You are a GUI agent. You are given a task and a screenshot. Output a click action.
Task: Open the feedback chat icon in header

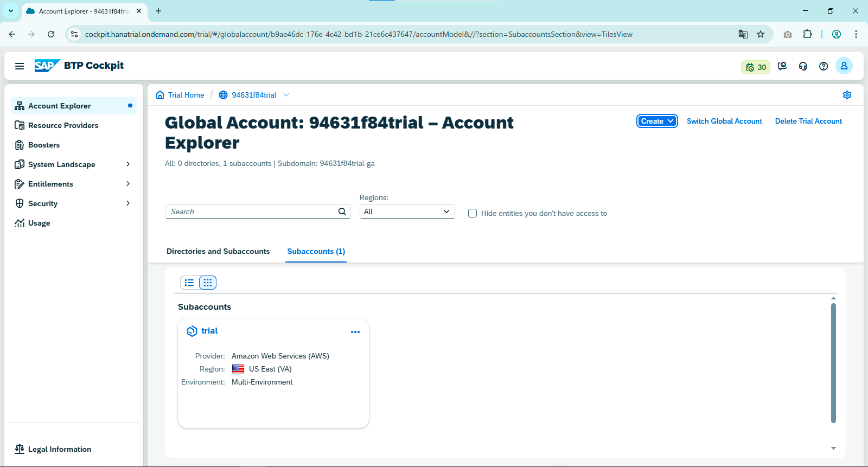[x=782, y=66]
